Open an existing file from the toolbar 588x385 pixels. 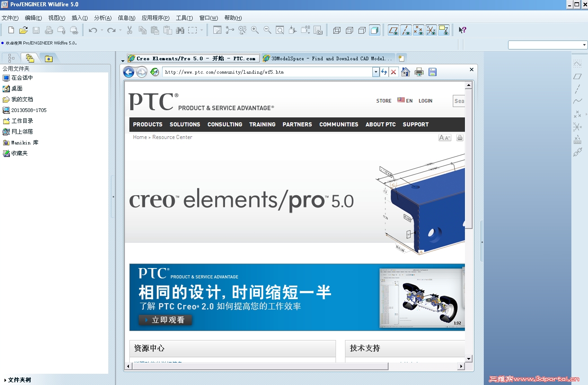(23, 30)
